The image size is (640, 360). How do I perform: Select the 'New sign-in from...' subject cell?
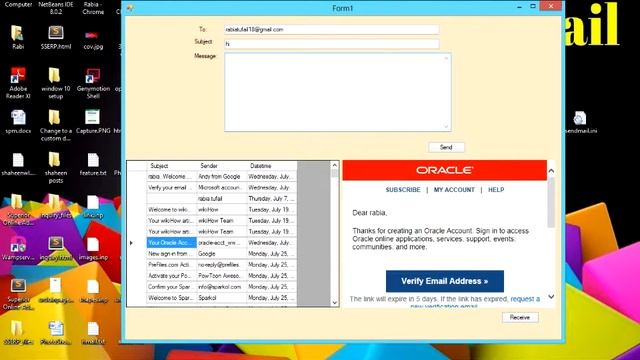click(x=171, y=253)
